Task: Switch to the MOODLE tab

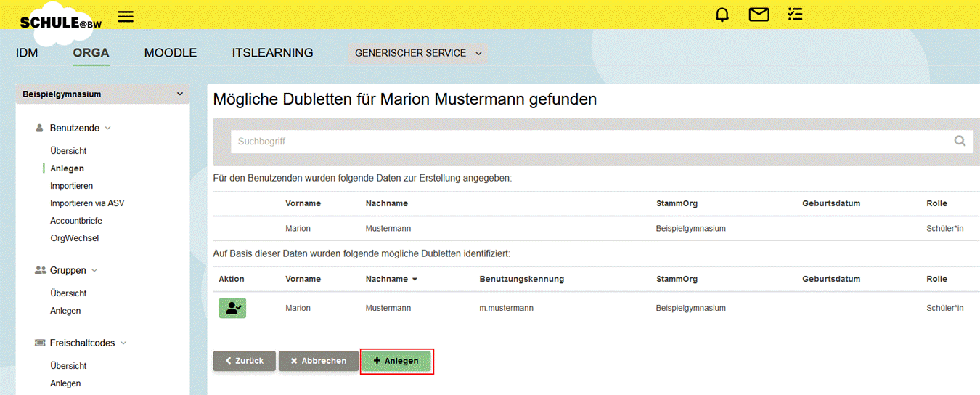Action: point(171,53)
